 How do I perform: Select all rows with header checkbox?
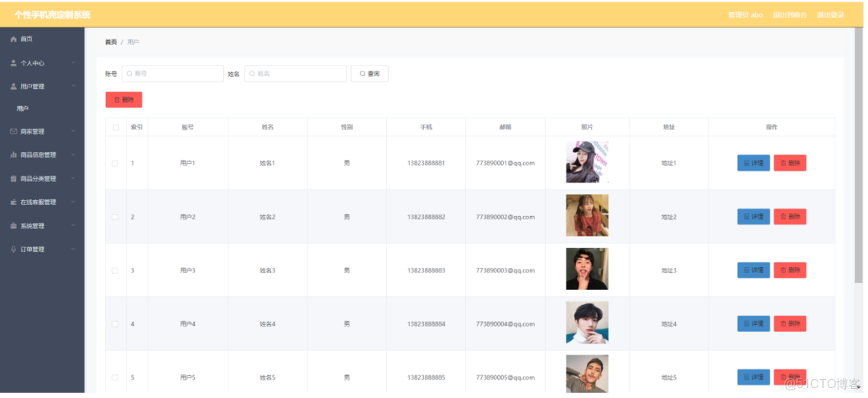point(116,127)
